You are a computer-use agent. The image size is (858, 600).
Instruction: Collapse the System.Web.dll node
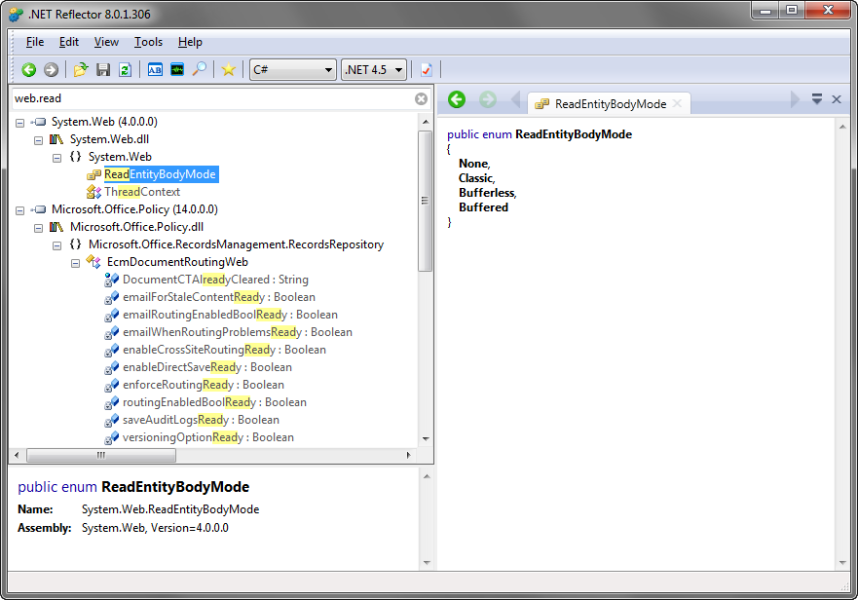(38, 140)
